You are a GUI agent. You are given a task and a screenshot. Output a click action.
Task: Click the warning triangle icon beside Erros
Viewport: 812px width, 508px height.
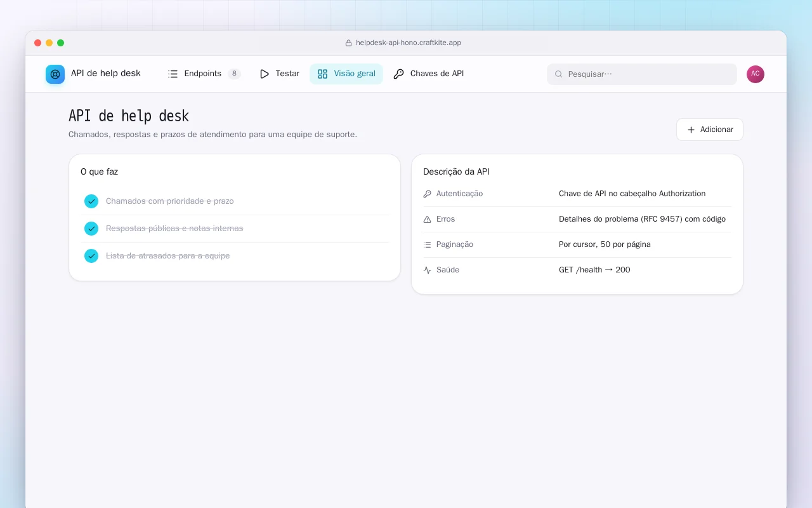click(x=428, y=219)
